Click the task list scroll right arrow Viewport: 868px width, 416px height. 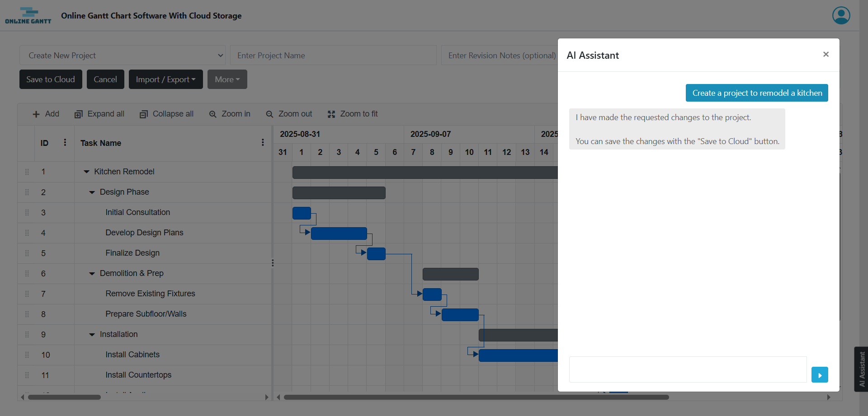point(267,397)
